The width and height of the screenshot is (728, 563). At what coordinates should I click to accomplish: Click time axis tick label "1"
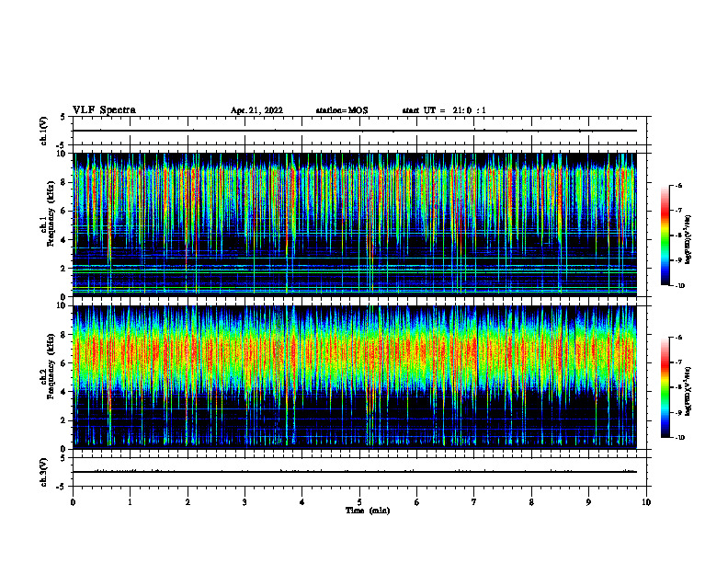130,502
